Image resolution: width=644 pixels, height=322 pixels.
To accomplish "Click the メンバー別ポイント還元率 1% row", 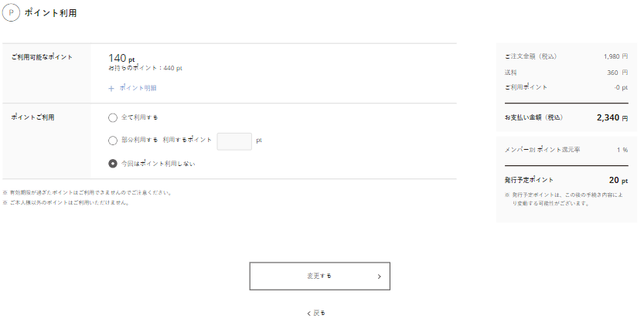I will tap(566, 149).
